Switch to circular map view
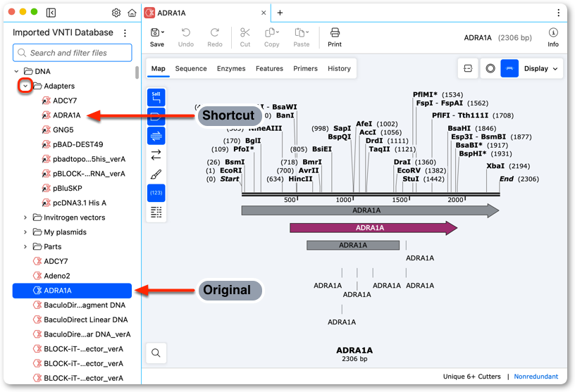The width and height of the screenshot is (575, 392). pyautogui.click(x=490, y=68)
